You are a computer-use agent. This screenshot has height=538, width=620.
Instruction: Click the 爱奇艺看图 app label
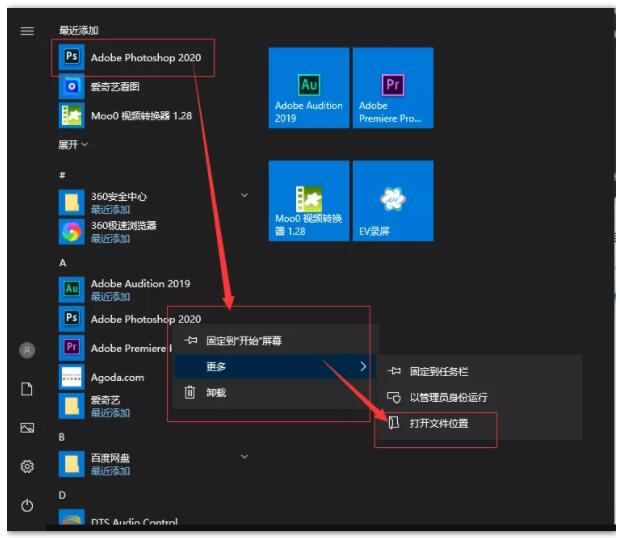pyautogui.click(x=115, y=87)
